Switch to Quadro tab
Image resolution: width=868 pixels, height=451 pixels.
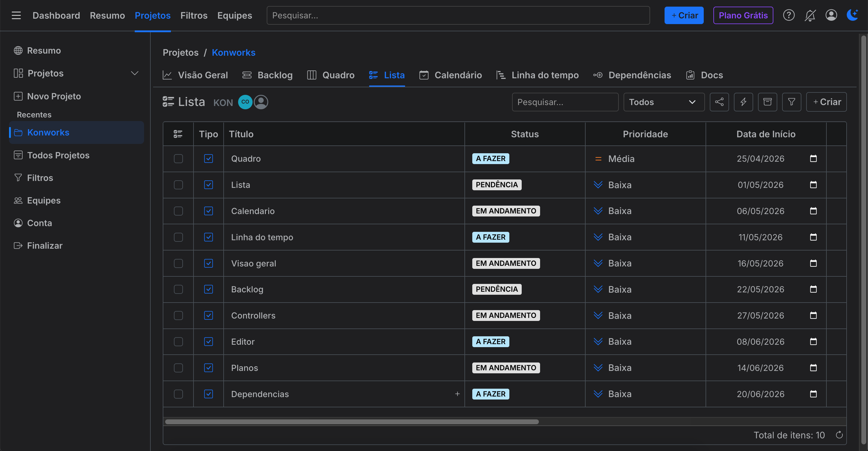[331, 75]
